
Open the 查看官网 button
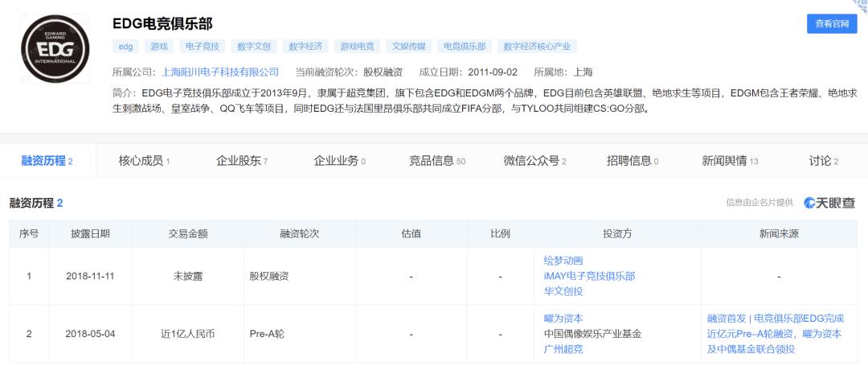click(832, 24)
